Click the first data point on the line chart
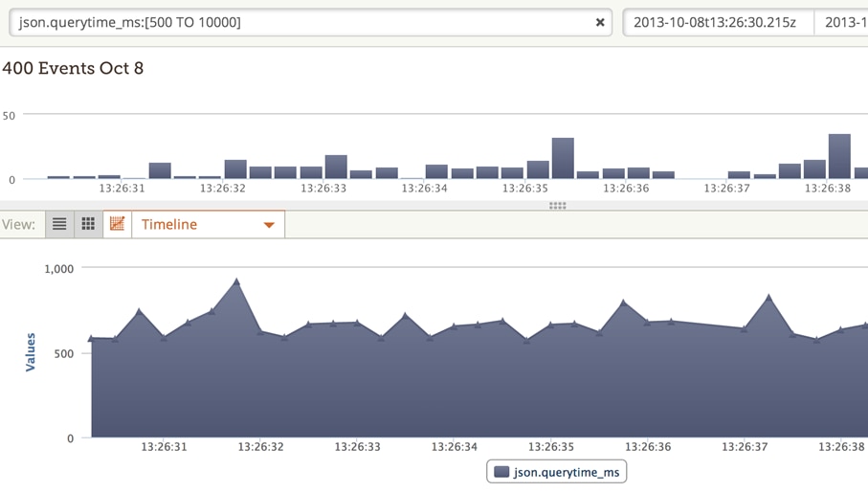Screen dimensions: 868x493 coord(92,338)
